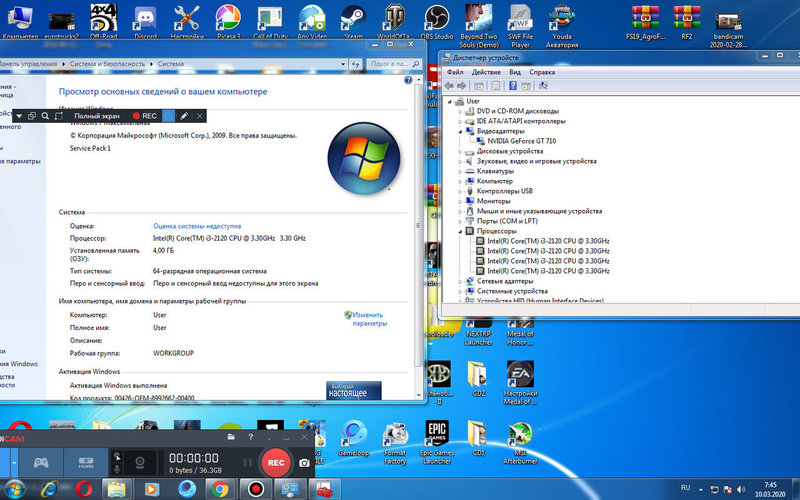Pause Bandicam recording

[247, 463]
